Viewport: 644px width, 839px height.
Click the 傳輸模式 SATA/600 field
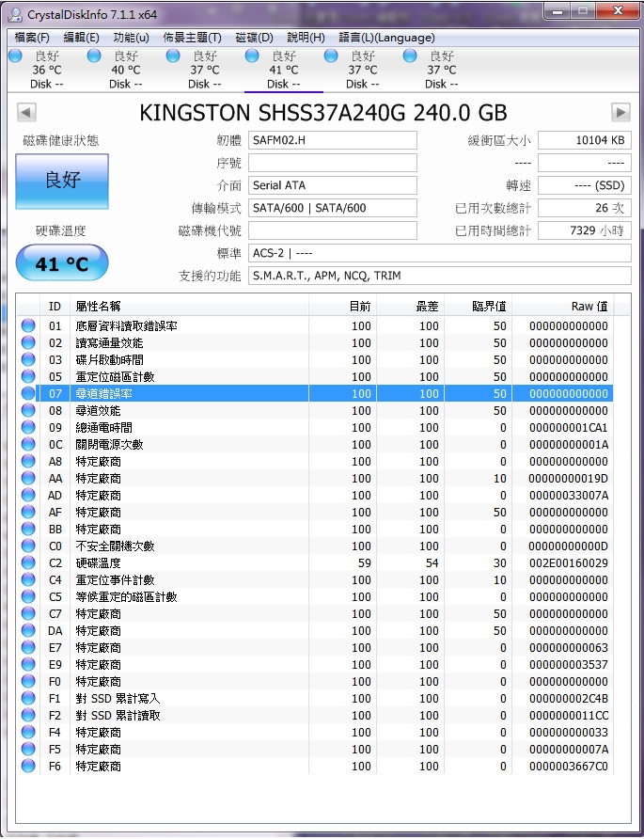click(x=333, y=208)
